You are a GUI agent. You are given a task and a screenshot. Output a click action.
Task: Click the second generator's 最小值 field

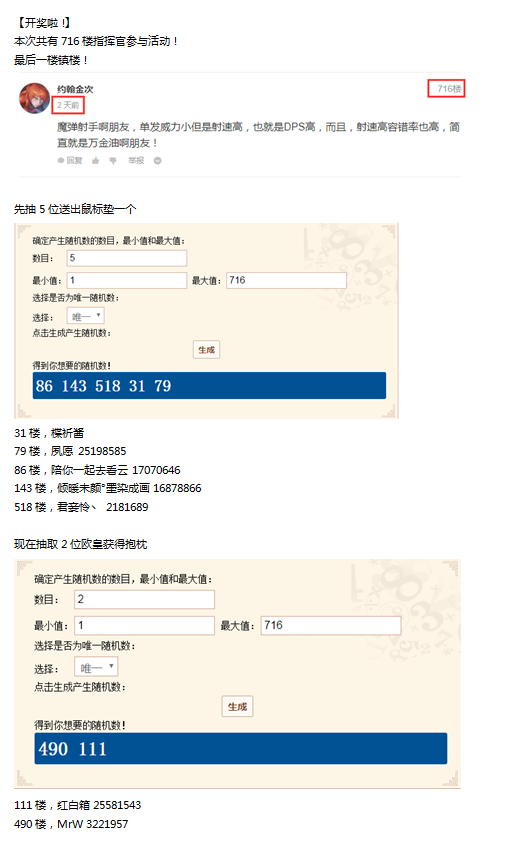click(x=144, y=625)
